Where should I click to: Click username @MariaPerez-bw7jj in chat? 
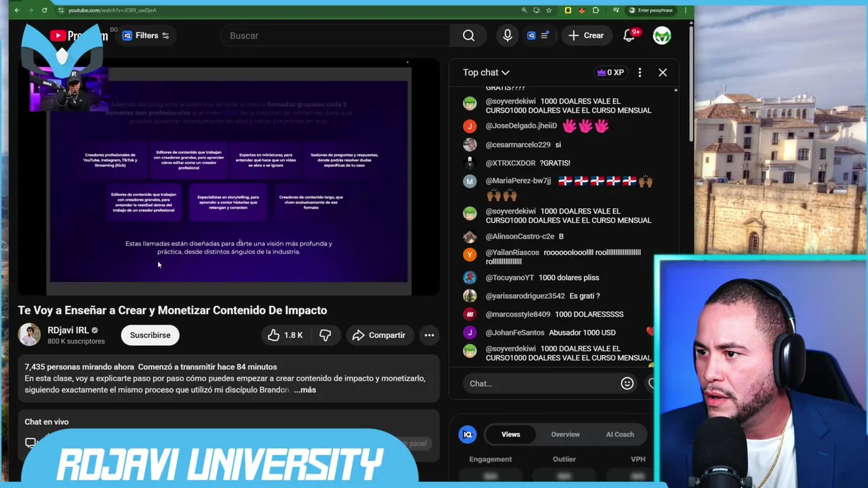click(x=518, y=181)
